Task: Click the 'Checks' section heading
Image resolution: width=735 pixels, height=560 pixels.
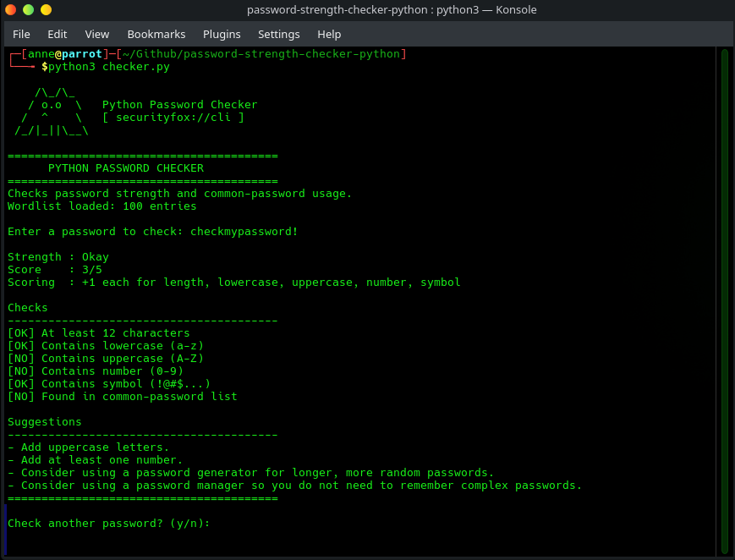Action: tap(28, 308)
